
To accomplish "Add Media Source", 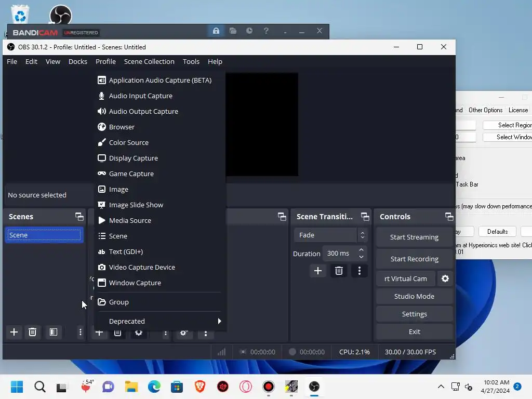I will pyautogui.click(x=159, y=220).
